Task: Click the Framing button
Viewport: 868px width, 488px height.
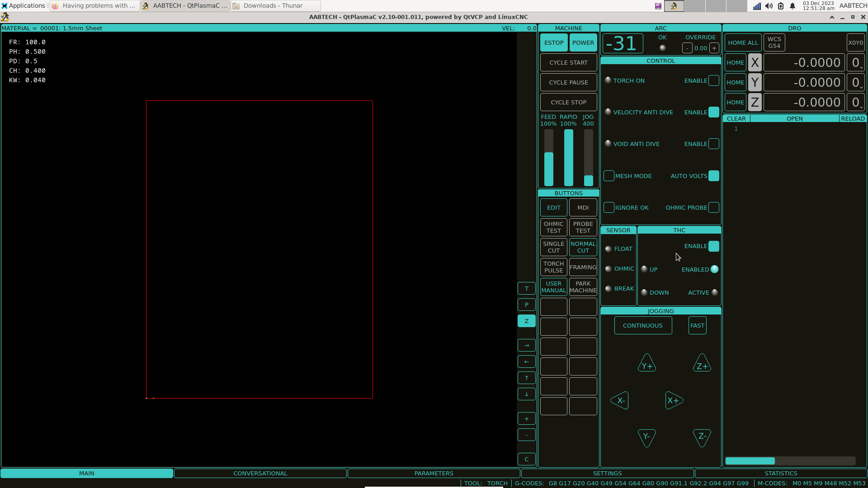Action: pyautogui.click(x=583, y=267)
